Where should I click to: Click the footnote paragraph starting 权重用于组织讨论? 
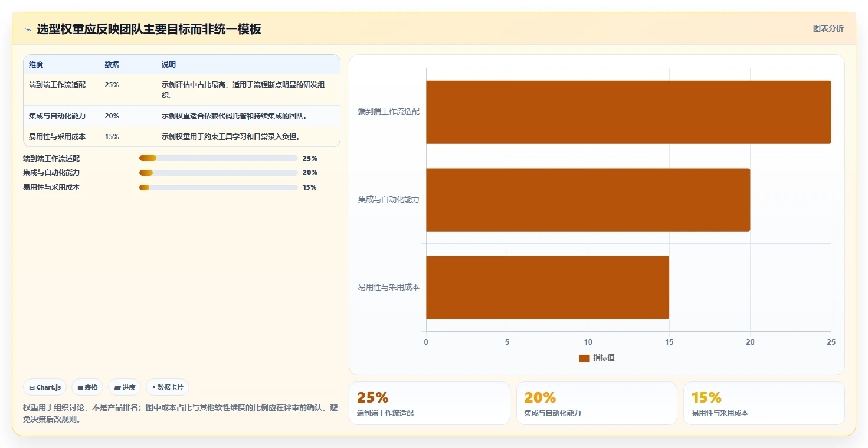[x=181, y=413]
